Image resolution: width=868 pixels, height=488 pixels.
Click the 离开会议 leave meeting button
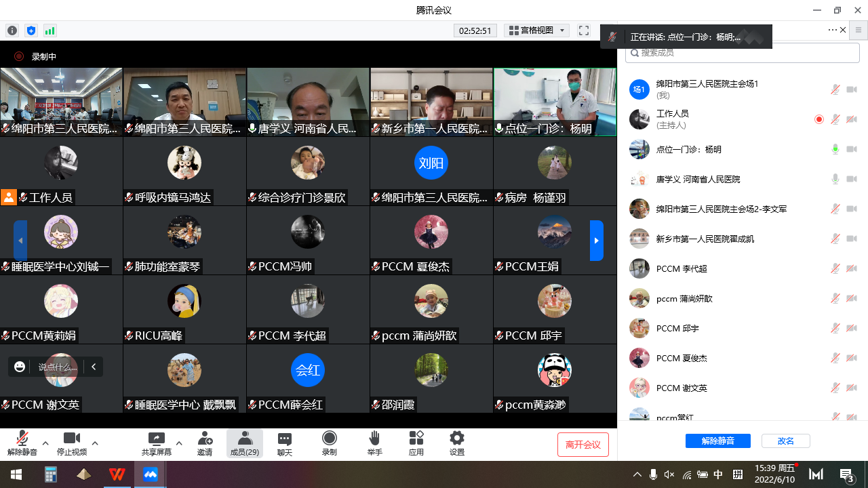tap(583, 445)
